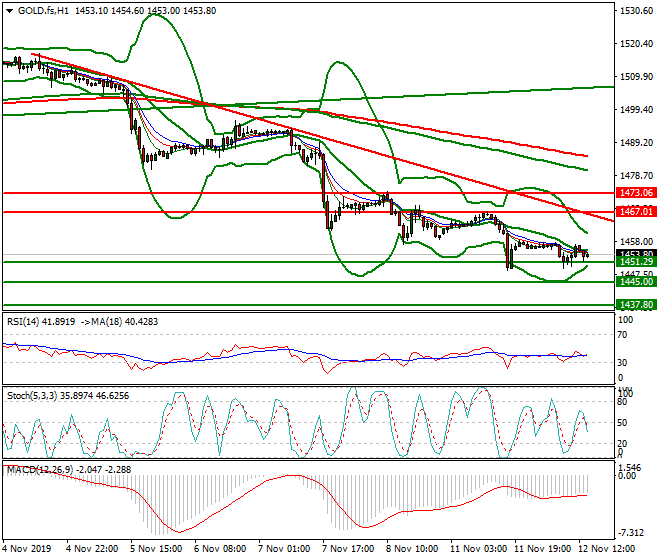Select the 1451.29 green price level label
Screen dimensions: 660x560
coord(636,262)
